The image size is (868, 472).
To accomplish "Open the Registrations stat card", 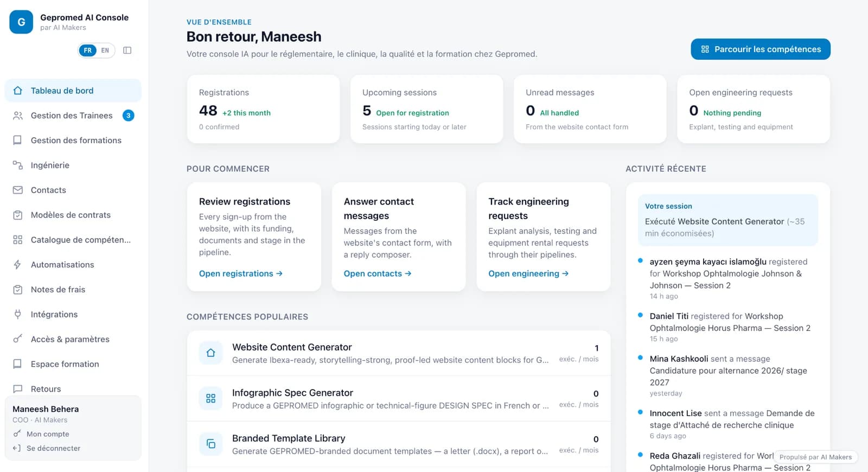I will click(x=263, y=109).
